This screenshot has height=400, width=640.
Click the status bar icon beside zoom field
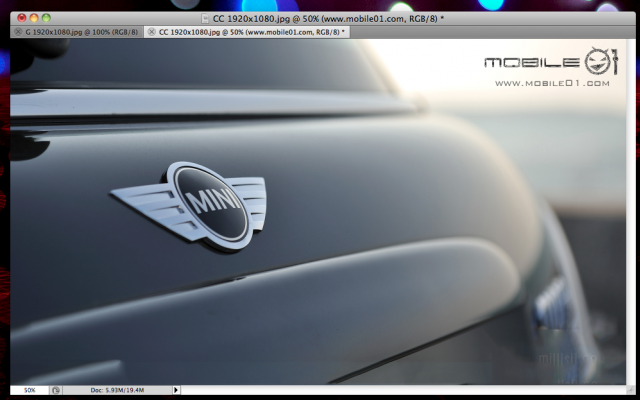[x=56, y=390]
